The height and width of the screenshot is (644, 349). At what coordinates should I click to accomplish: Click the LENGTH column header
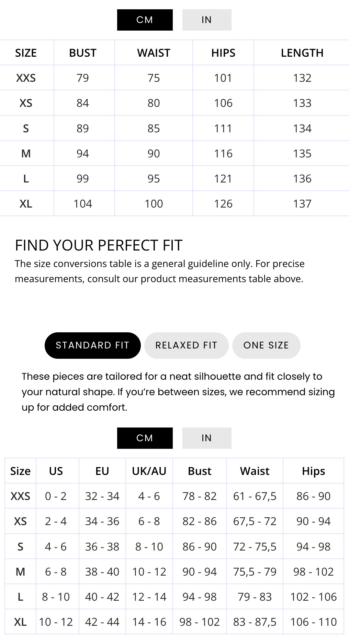pyautogui.click(x=302, y=53)
